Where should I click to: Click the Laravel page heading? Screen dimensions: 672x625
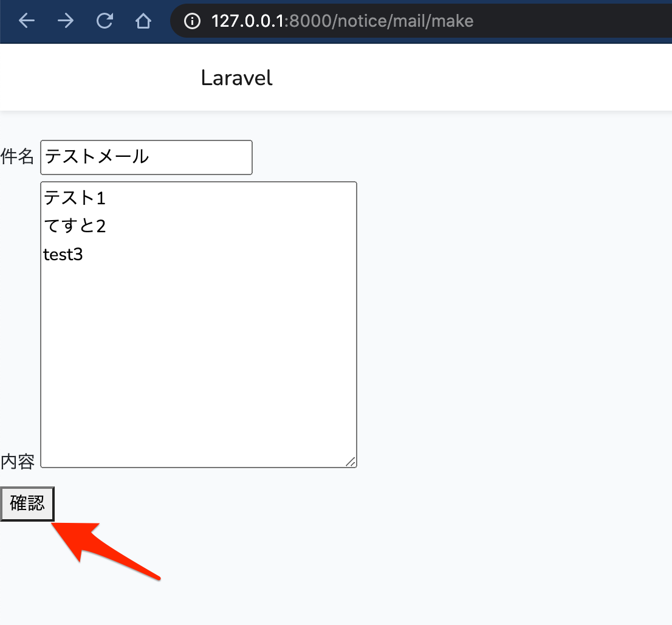236,77
